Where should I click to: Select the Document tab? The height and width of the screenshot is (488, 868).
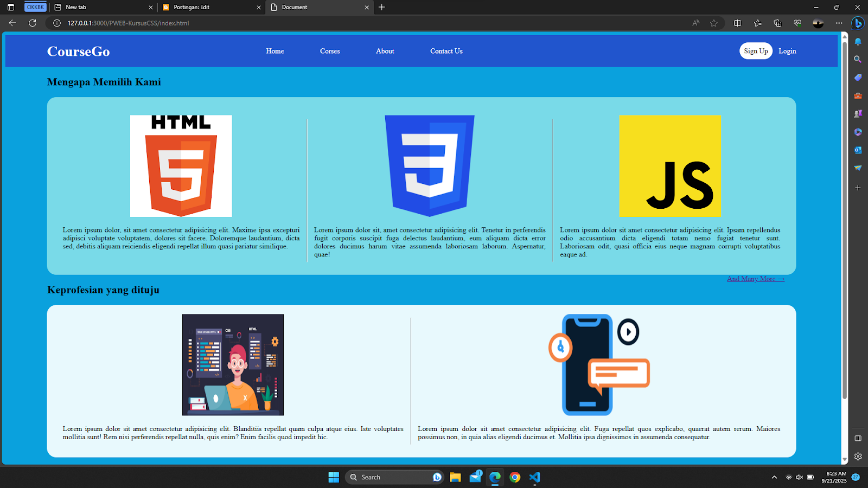pyautogui.click(x=320, y=7)
